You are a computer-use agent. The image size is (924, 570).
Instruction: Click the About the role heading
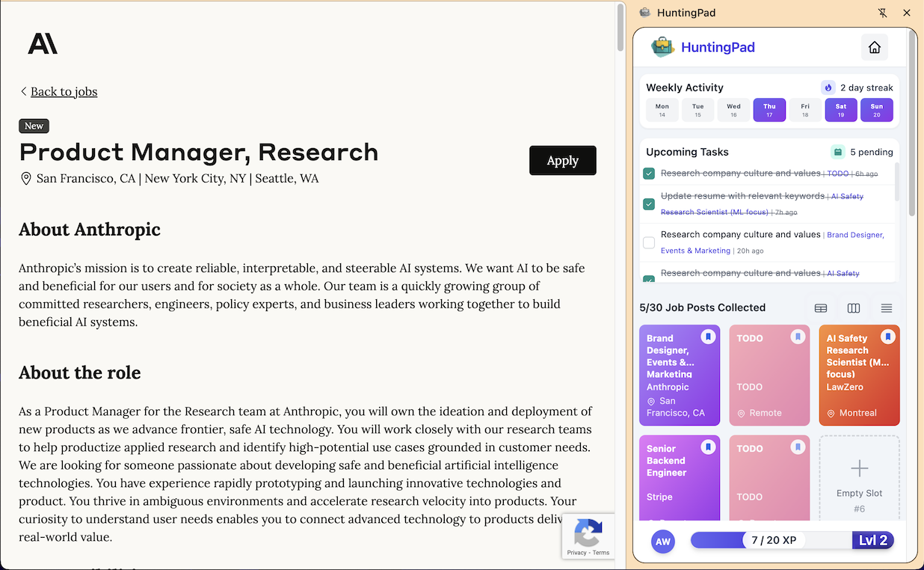pos(80,373)
